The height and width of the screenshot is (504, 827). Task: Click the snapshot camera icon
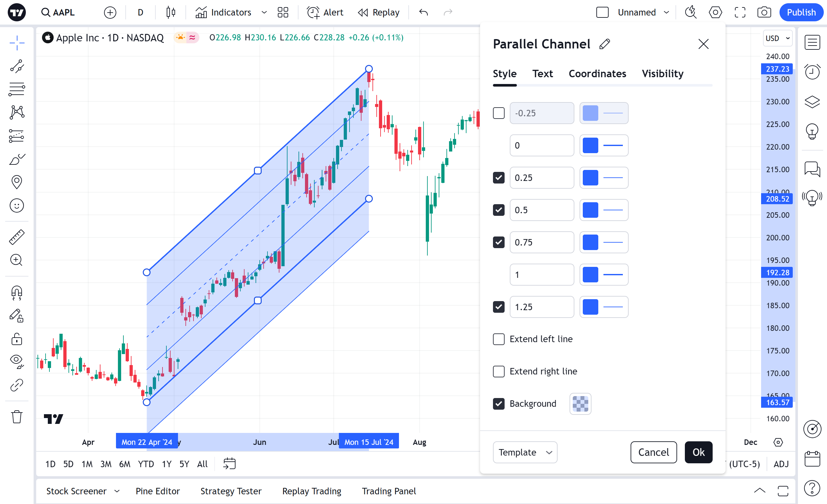point(764,12)
